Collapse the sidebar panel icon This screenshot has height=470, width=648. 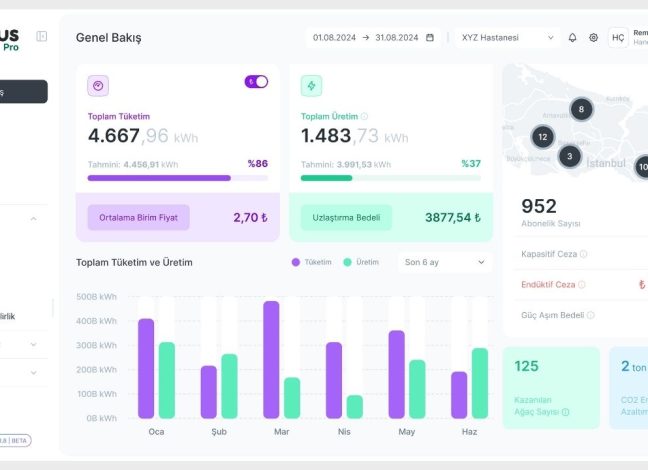42,36
